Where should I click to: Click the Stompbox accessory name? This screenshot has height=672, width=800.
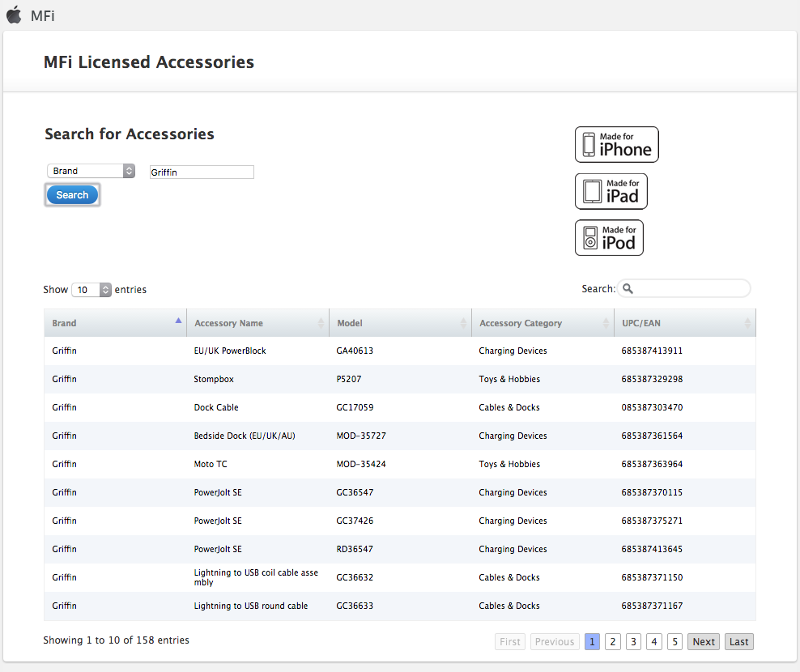214,379
